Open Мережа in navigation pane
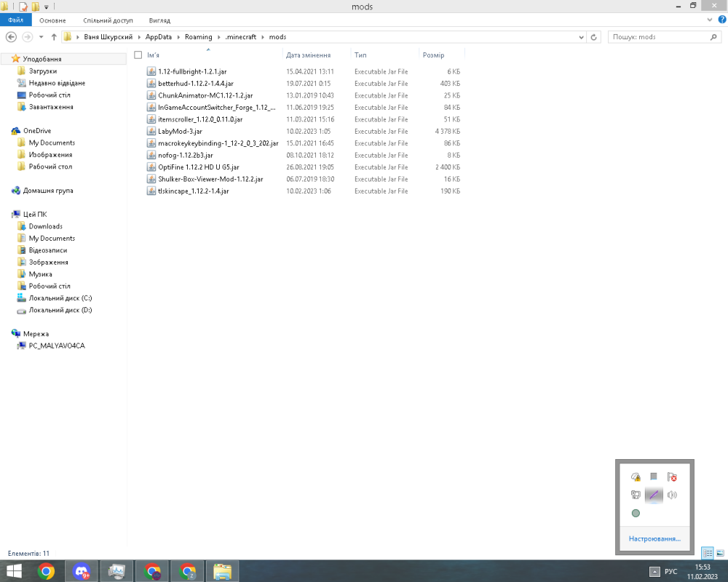The width and height of the screenshot is (728, 582). pos(36,334)
